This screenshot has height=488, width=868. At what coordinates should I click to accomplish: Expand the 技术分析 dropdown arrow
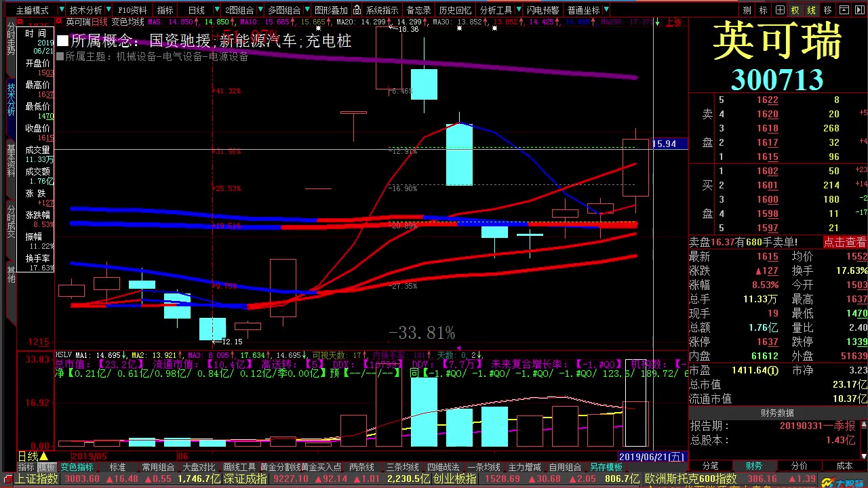coord(109,10)
